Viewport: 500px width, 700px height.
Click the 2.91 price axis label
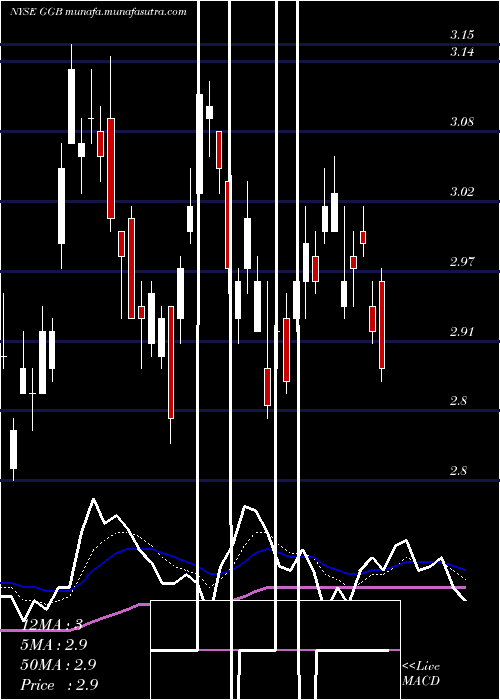462,332
